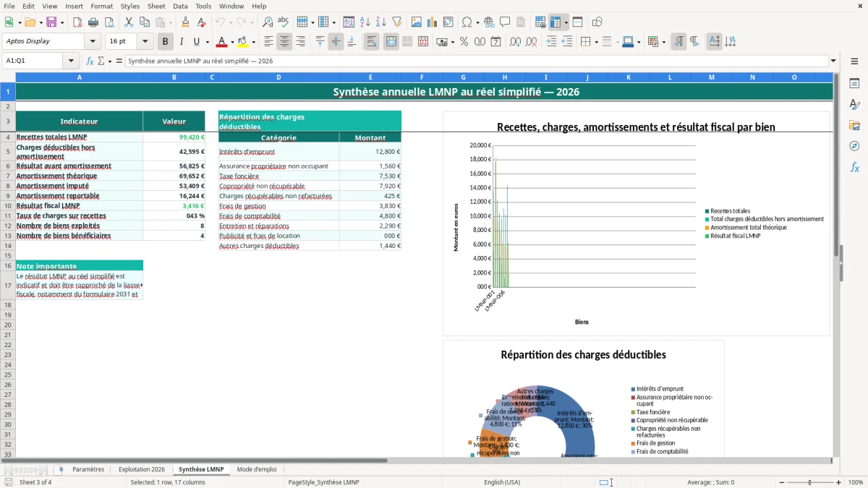
Task: Toggle Wrap Text
Action: pyautogui.click(x=372, y=42)
